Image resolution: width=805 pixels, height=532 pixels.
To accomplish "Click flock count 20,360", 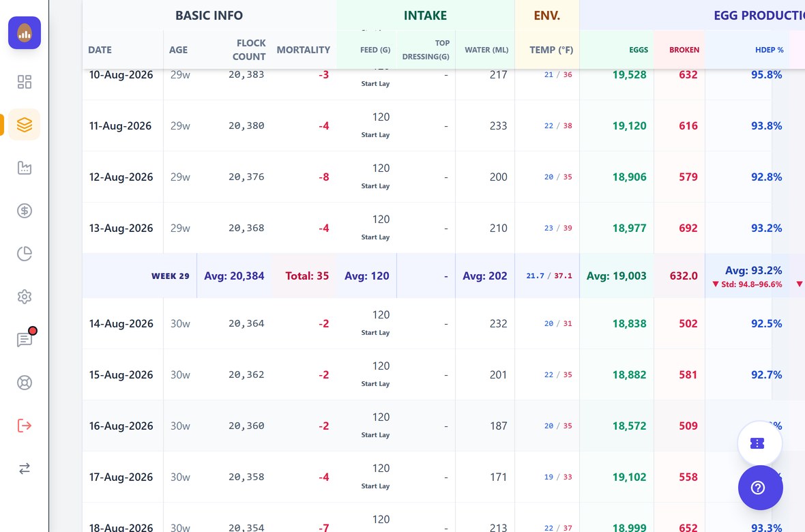I will [246, 426].
